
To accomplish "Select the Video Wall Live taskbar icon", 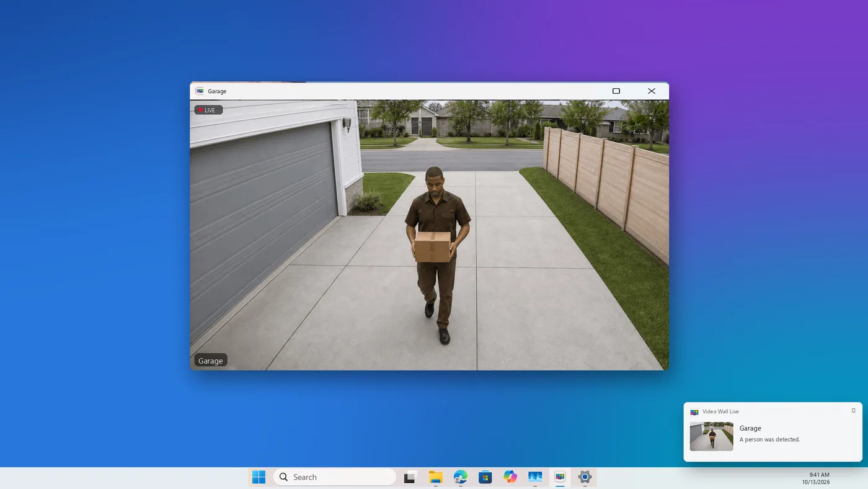I will (x=560, y=477).
